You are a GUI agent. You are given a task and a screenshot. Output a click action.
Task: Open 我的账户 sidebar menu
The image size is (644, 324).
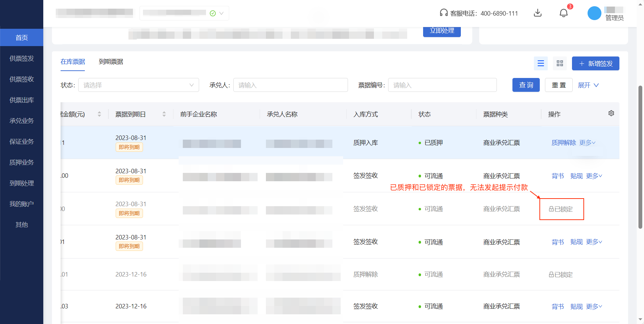pyautogui.click(x=21, y=204)
